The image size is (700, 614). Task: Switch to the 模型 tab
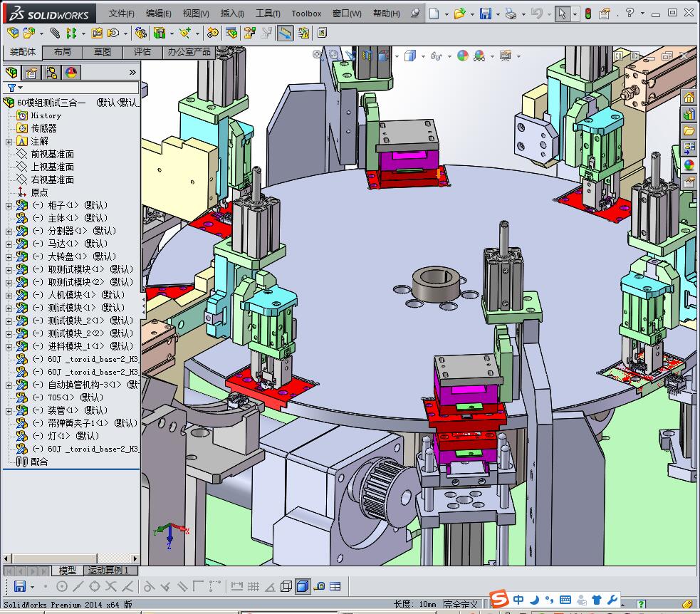pos(68,571)
